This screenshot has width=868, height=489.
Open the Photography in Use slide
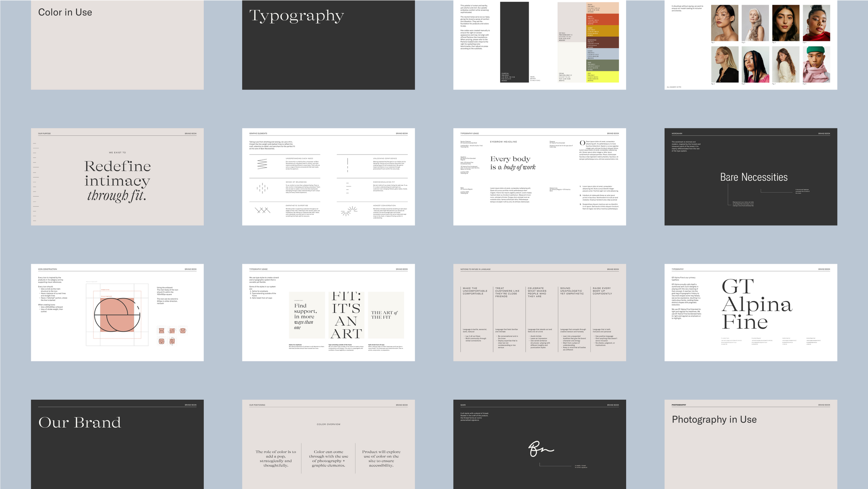click(x=751, y=444)
